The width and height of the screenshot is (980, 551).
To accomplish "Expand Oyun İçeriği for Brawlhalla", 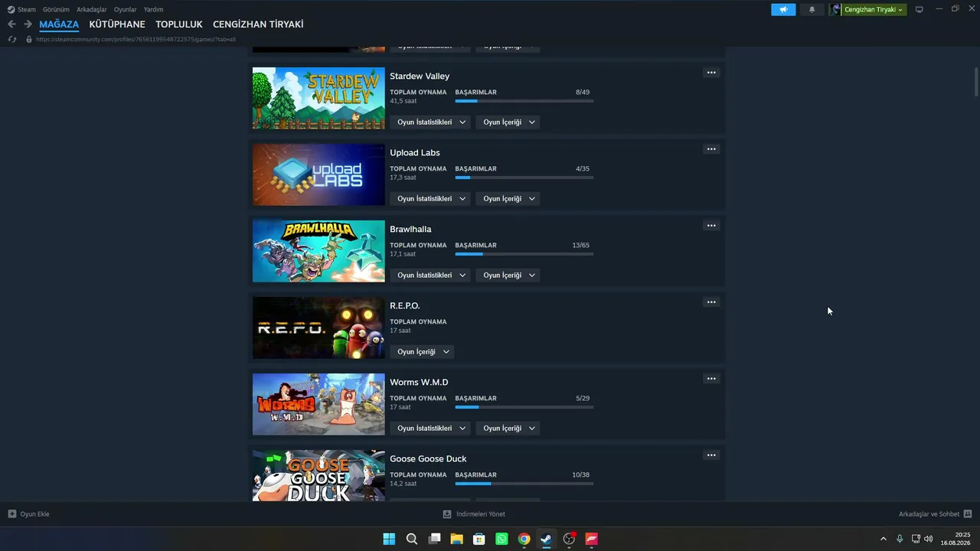I will click(508, 275).
